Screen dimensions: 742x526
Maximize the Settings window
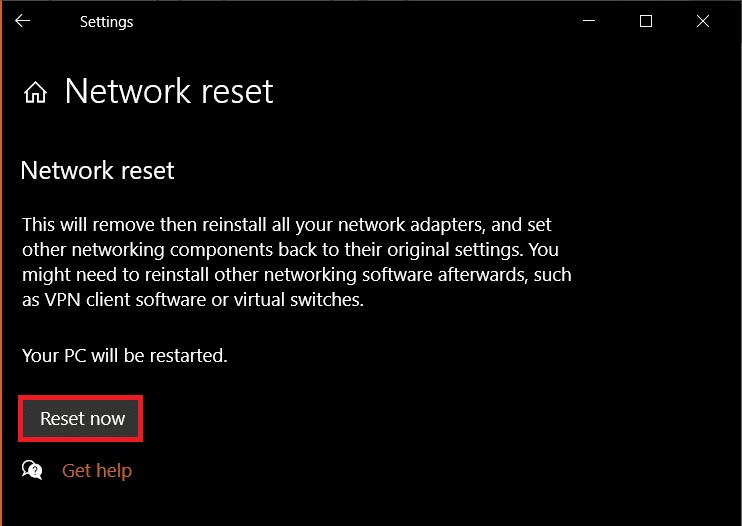[646, 21]
